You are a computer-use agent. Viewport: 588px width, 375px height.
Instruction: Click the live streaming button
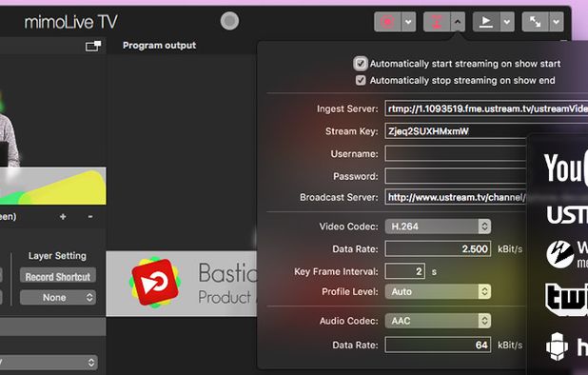pyautogui.click(x=437, y=22)
